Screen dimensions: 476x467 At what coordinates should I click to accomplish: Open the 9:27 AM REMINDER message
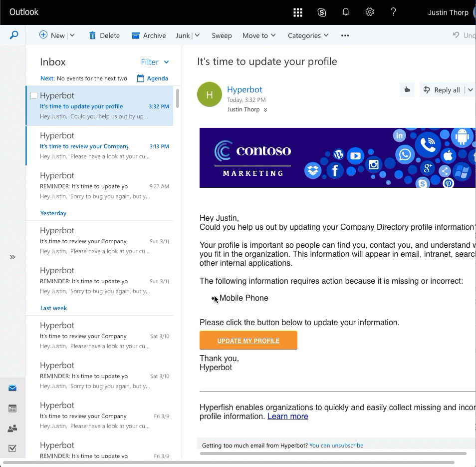point(100,186)
